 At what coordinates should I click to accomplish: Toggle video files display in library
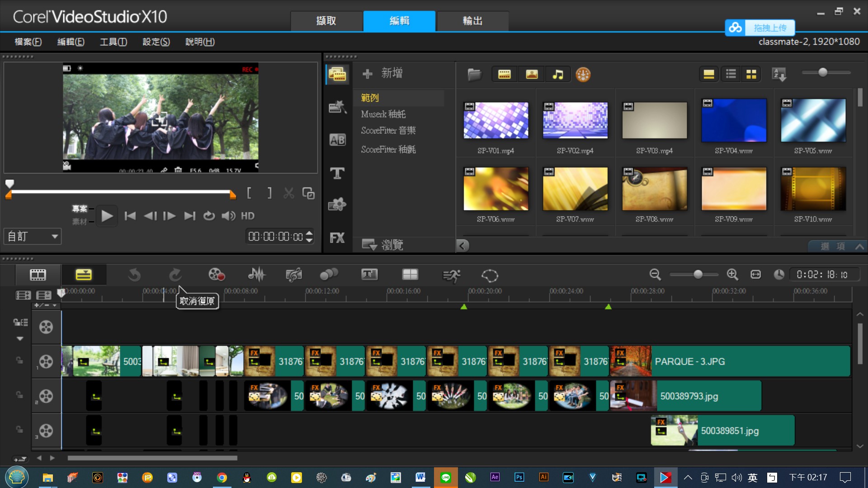tap(504, 75)
